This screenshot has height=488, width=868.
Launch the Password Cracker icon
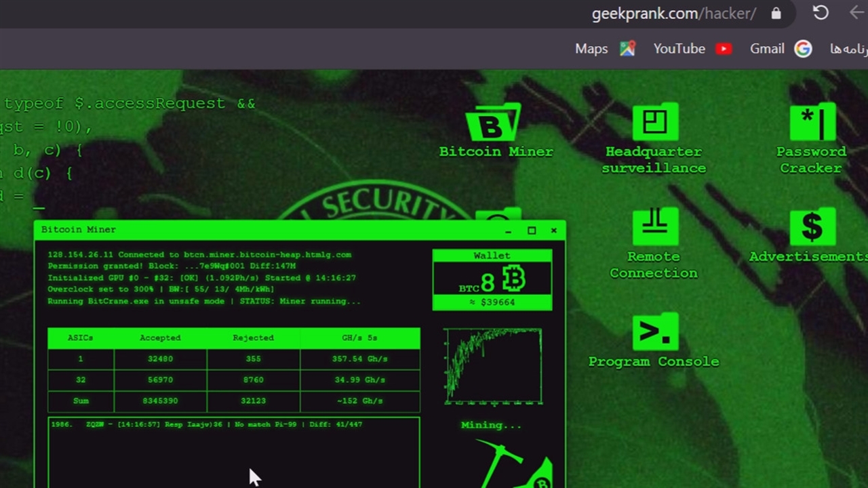pyautogui.click(x=812, y=123)
